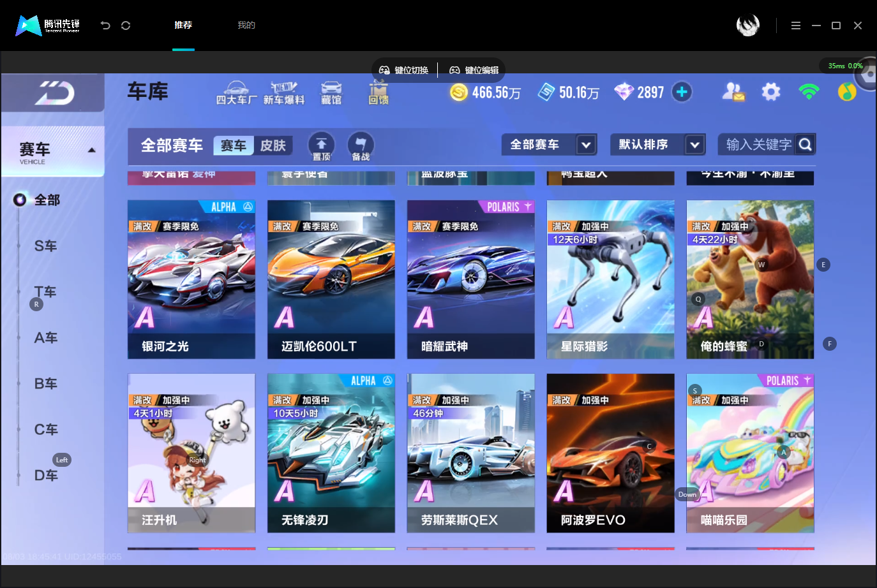The image size is (877, 588).
Task: Click the Tencent Pioneer logo
Action: pos(48,26)
